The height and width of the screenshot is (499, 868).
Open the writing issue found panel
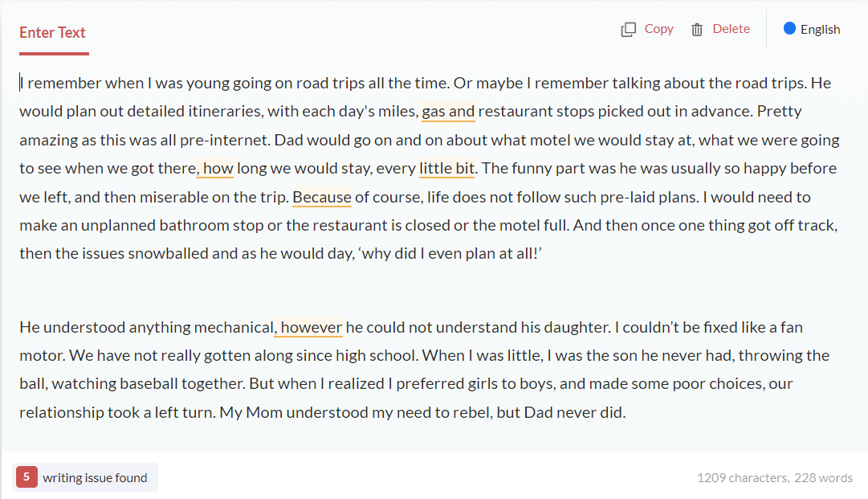click(95, 478)
